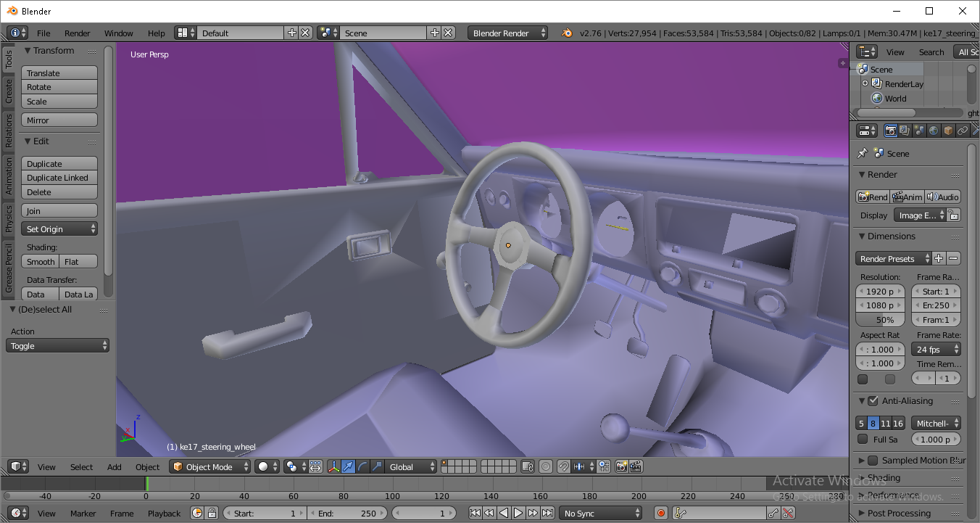The image size is (980, 523).
Task: Jump to the last frame icon
Action: (548, 514)
